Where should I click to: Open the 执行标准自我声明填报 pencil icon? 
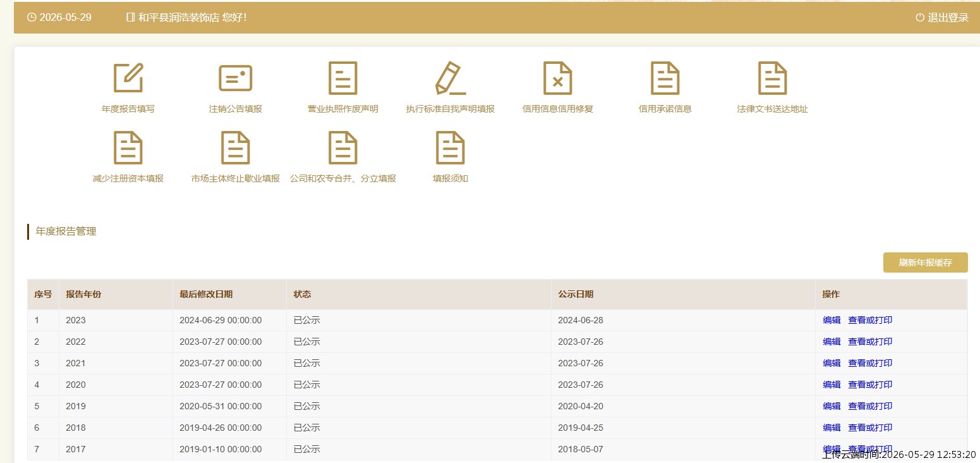451,78
